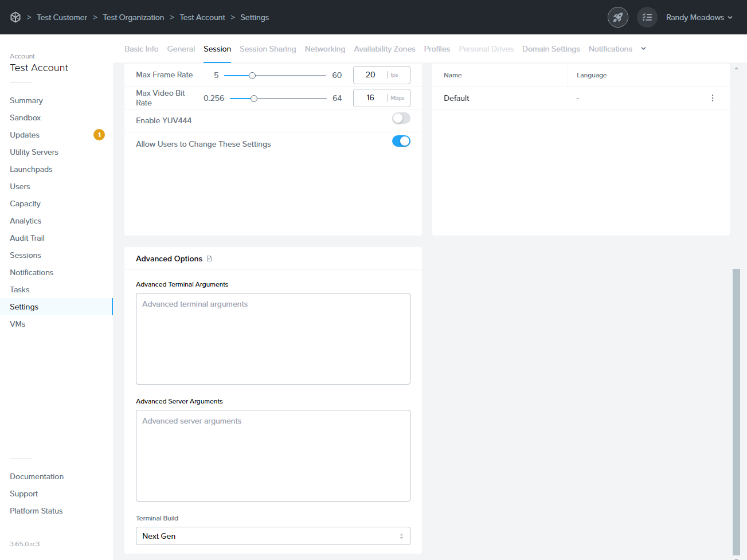
Task: Open the task checklist icon
Action: (647, 17)
